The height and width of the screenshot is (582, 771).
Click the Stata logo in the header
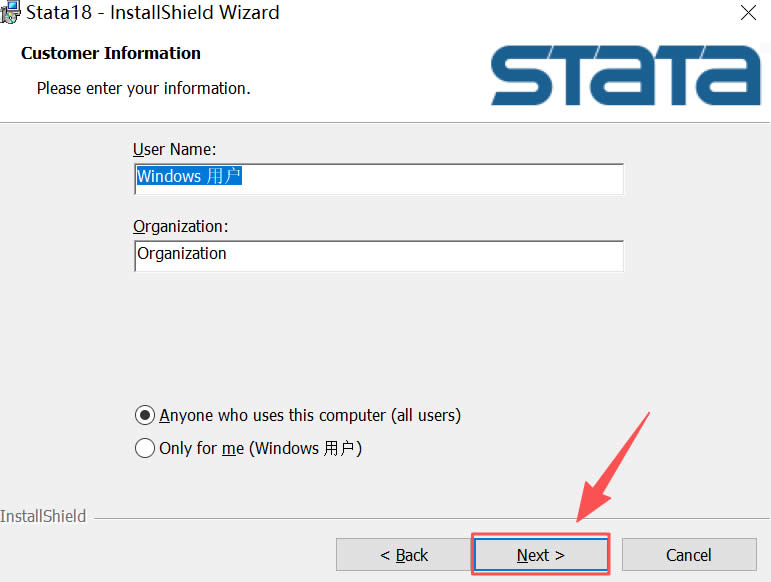pyautogui.click(x=625, y=73)
